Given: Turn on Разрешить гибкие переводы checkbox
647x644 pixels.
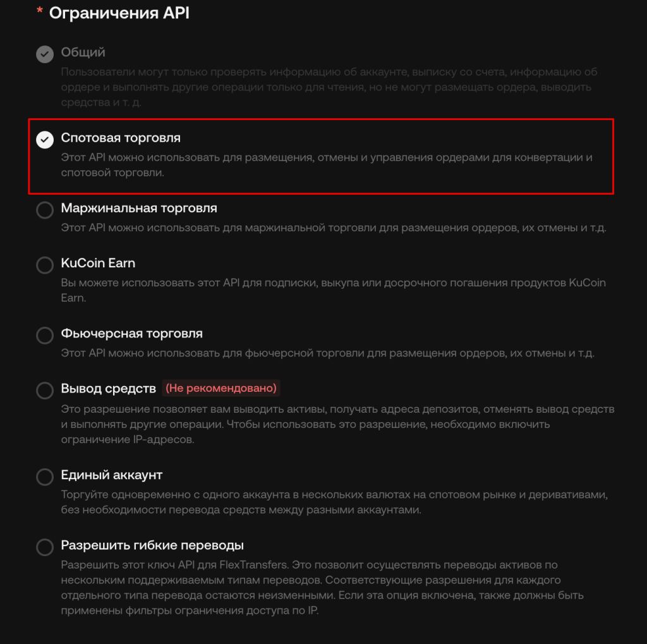Looking at the screenshot, I should [45, 547].
